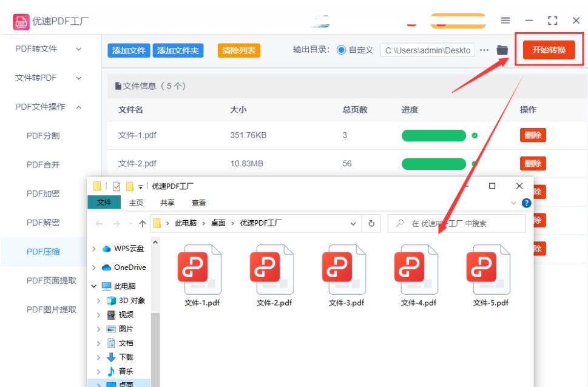Click the 开始转换 button
This screenshot has height=387, width=588.
[547, 50]
